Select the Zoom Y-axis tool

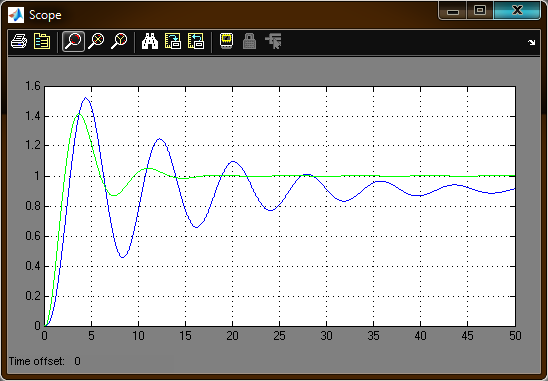(x=119, y=41)
